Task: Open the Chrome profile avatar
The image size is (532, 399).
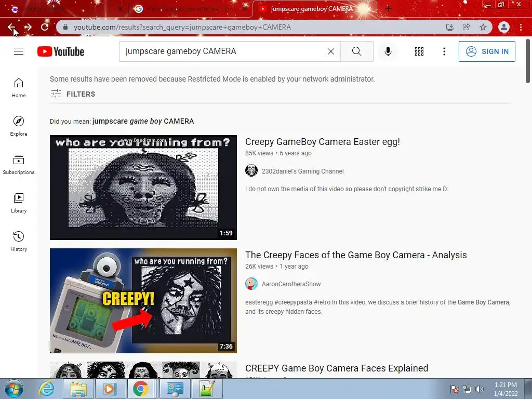Action: click(x=504, y=27)
